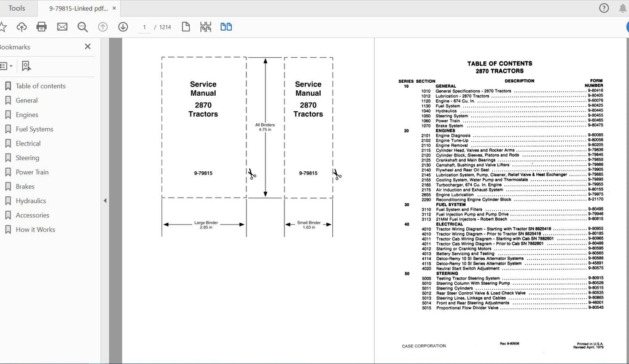
Task: Click bookmark icon beside Accessories
Action: pos(7,215)
